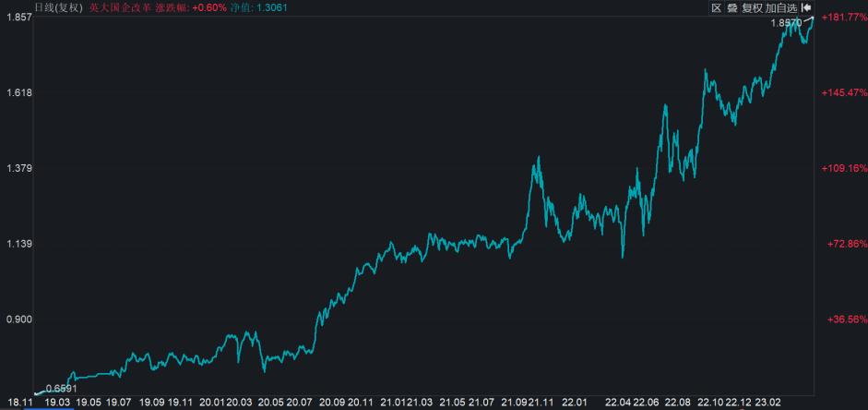This screenshot has width=868, height=410.
Task: Click the +72.86% right axis label
Action: (x=847, y=244)
